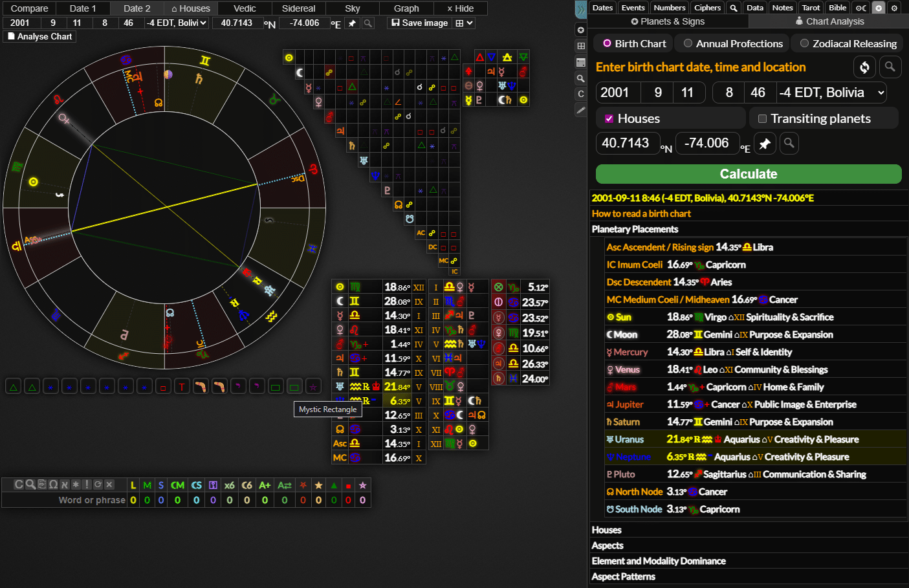Collapse the side panel with the double-arrow icon
Image resolution: width=909 pixels, height=588 pixels.
[581, 9]
